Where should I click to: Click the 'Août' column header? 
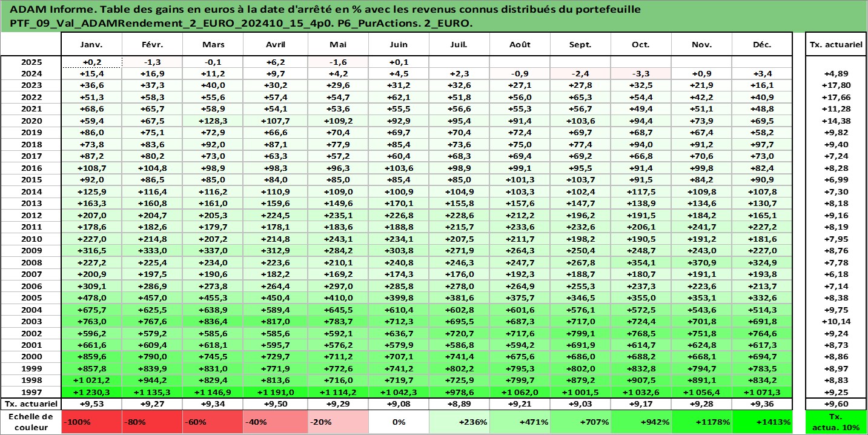pos(520,45)
